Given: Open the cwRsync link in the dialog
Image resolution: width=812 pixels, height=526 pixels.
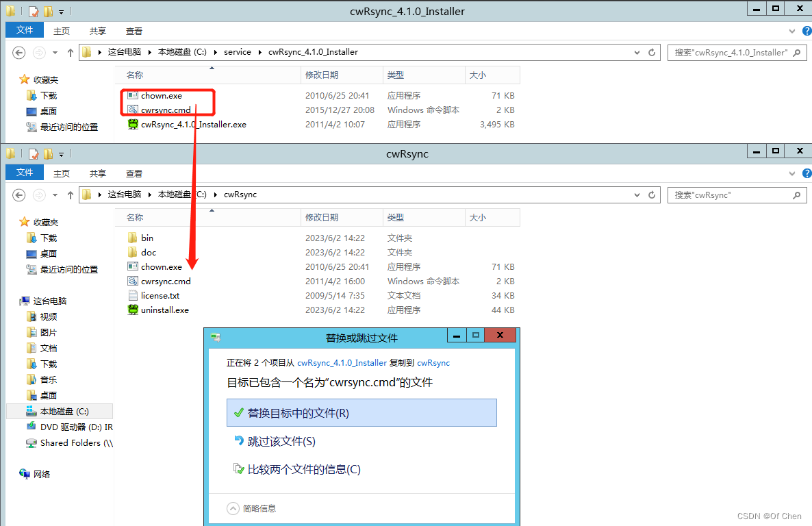Looking at the screenshot, I should point(433,362).
